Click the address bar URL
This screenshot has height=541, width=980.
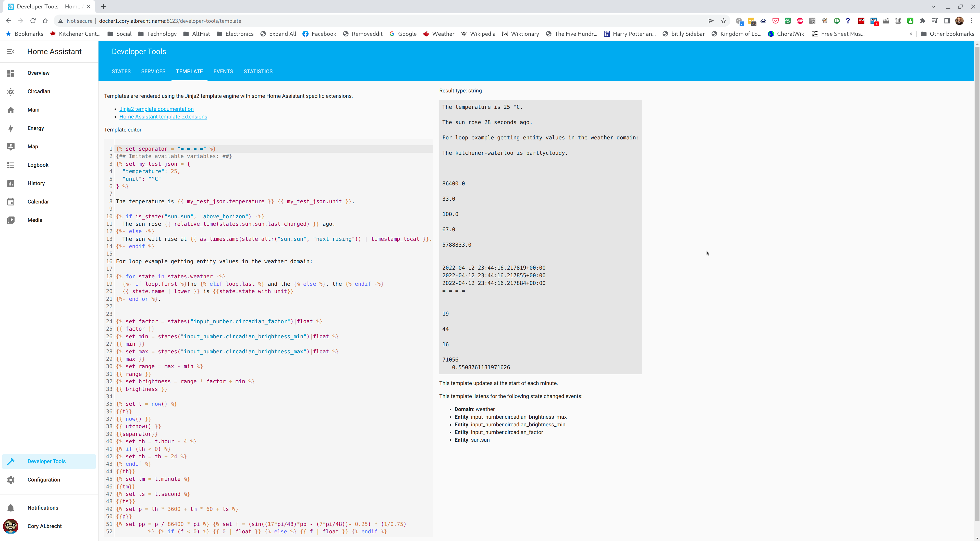pos(170,21)
